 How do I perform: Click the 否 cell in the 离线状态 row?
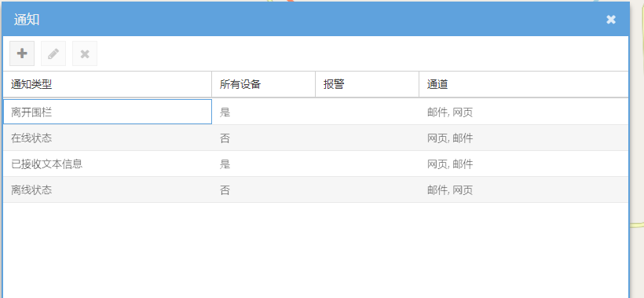[264, 189]
